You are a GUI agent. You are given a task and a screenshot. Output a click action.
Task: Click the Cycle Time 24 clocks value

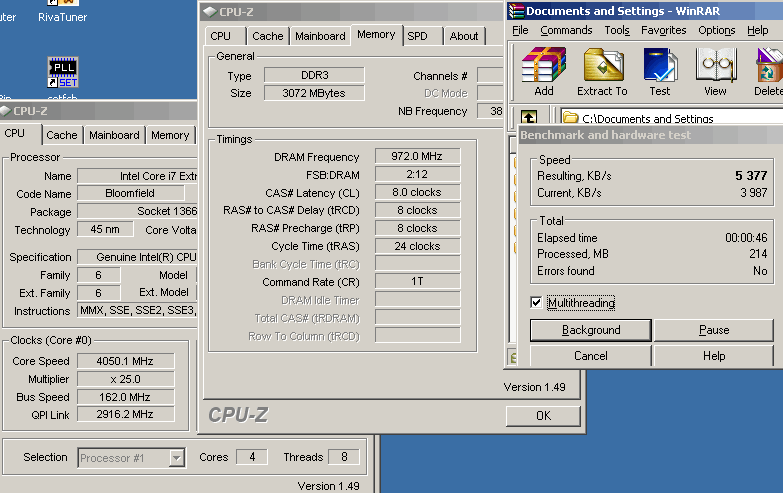click(417, 246)
